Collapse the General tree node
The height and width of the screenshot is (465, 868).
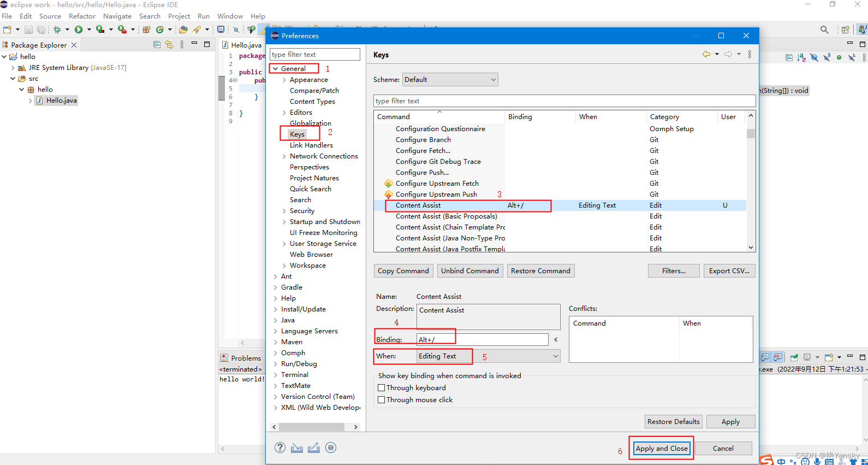pyautogui.click(x=276, y=68)
